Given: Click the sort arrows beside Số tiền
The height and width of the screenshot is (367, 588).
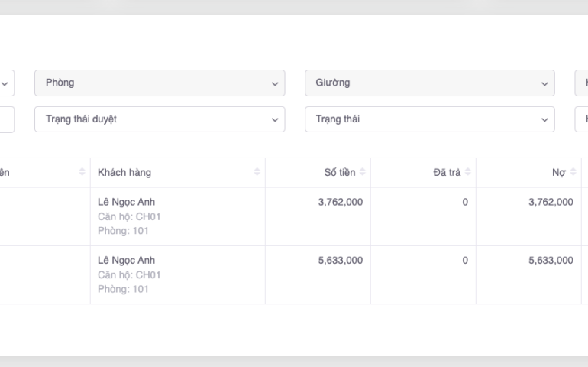Looking at the screenshot, I should [363, 173].
